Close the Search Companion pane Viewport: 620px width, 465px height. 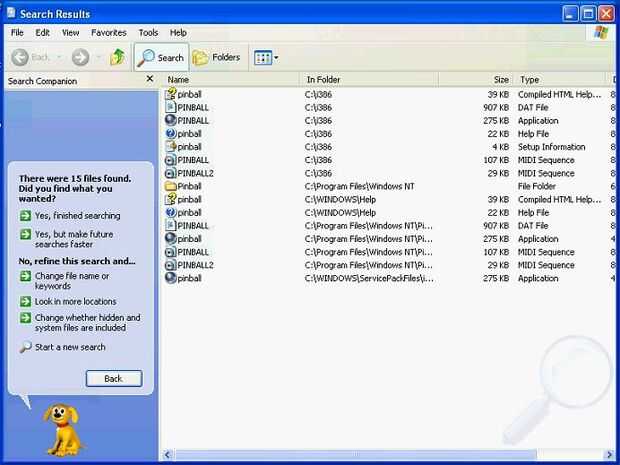tap(149, 79)
